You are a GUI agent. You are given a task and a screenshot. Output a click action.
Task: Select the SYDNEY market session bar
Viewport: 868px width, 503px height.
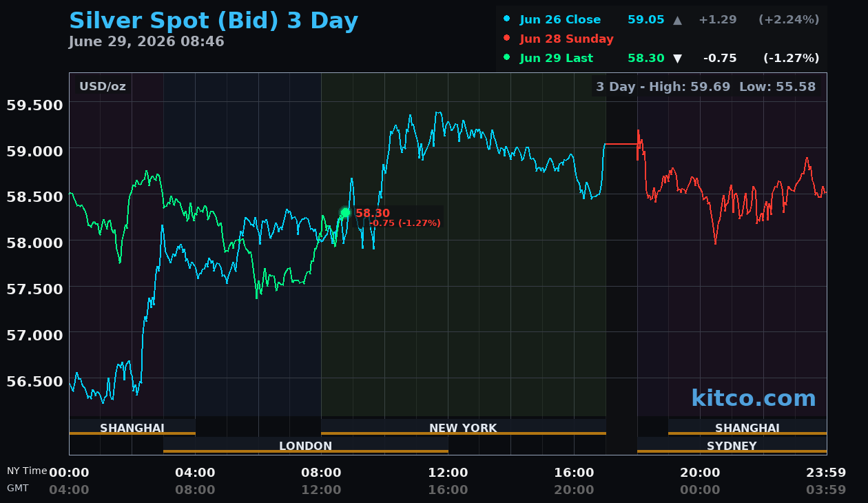click(x=732, y=445)
